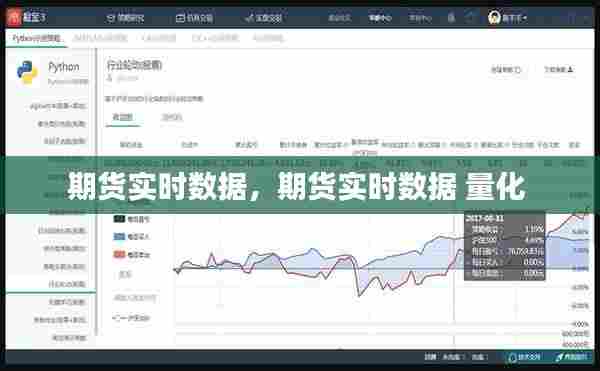
Task: Select the green-underlined active tab below the strategy description
Action: (x=122, y=117)
